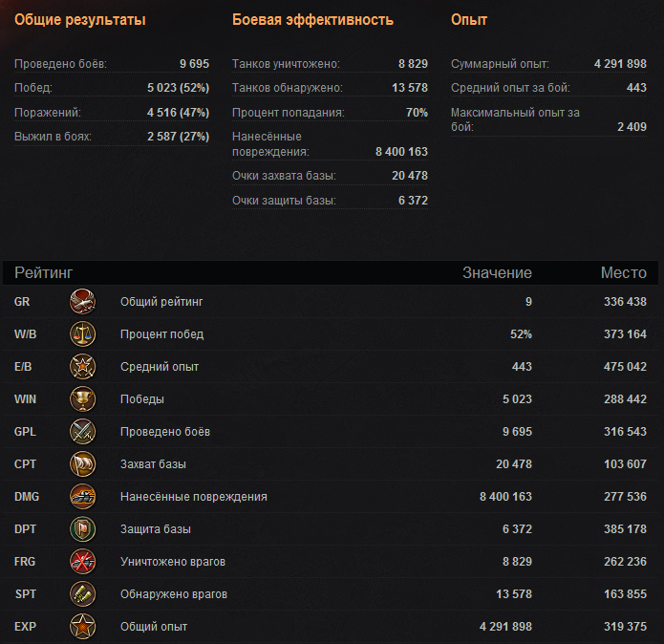Click the Рейтинг table header
The height and width of the screenshot is (644, 664).
44,273
